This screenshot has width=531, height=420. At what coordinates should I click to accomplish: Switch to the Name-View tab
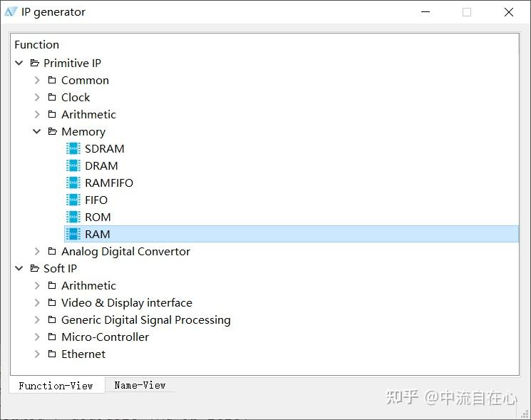coord(140,385)
